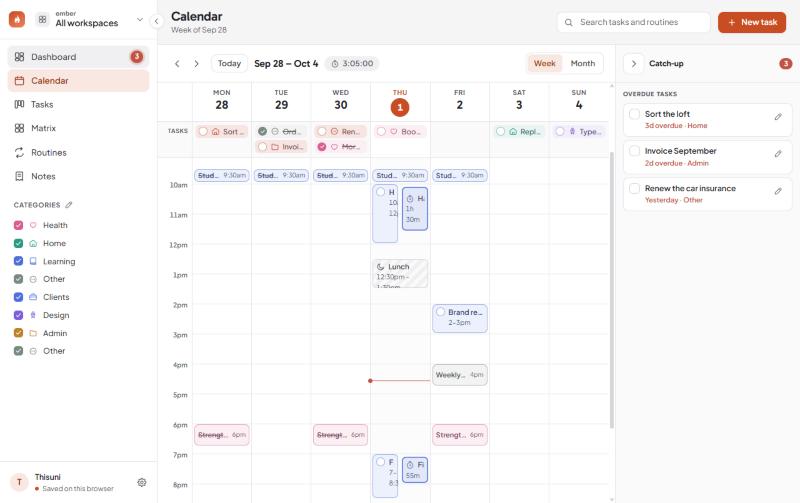Edit the Sort the loft task
Viewport: 800px width, 503px height.
(x=778, y=117)
